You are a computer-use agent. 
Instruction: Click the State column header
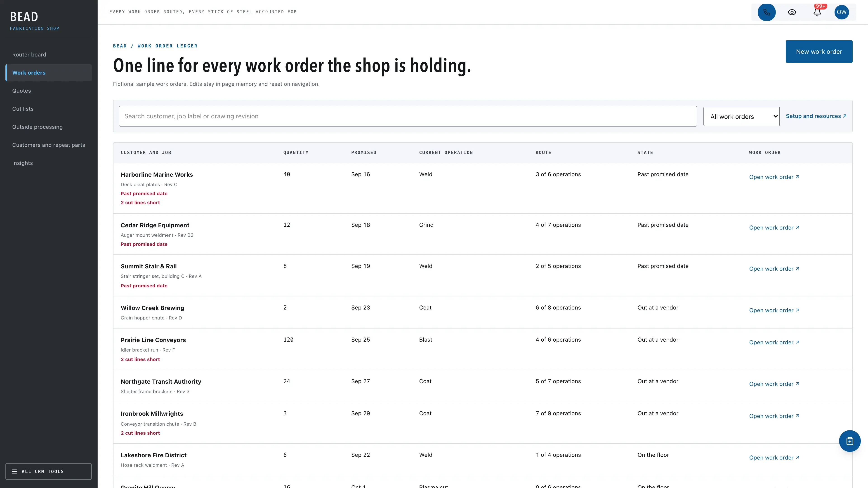click(x=645, y=152)
